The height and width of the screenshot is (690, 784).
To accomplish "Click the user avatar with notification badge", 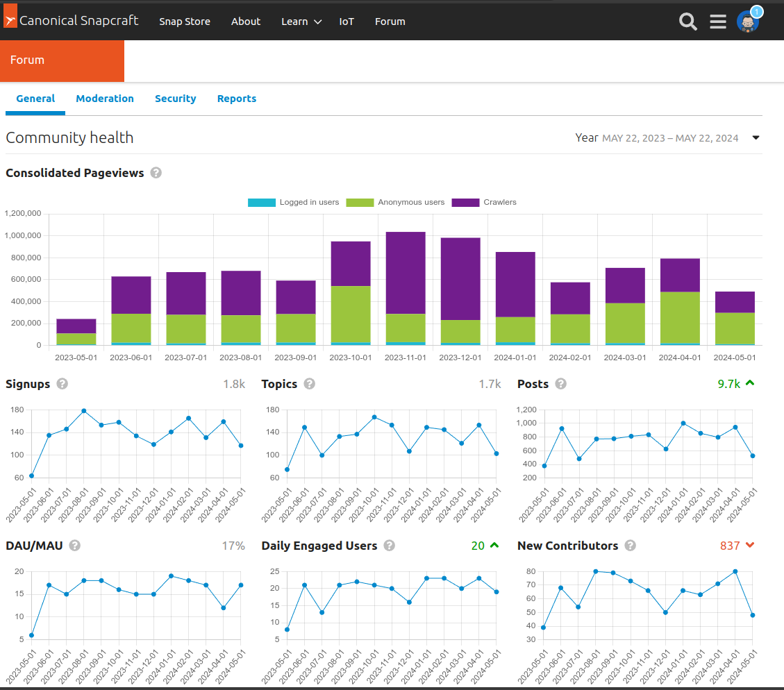I will (x=747, y=22).
